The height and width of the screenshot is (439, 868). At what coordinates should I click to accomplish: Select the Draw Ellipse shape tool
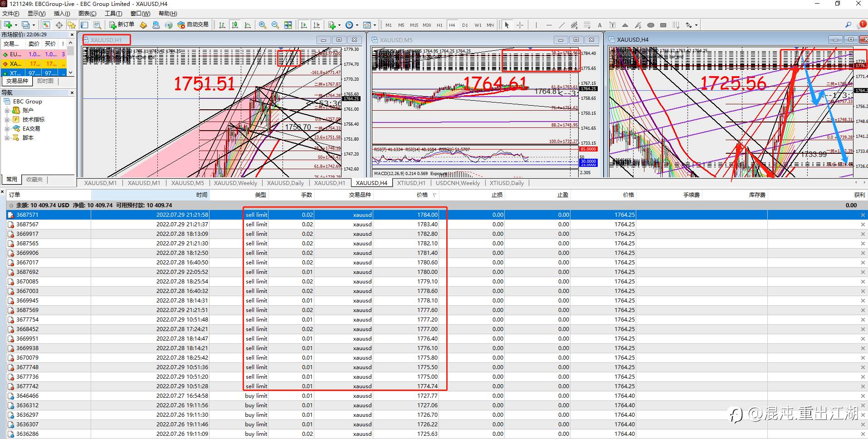pos(651,25)
